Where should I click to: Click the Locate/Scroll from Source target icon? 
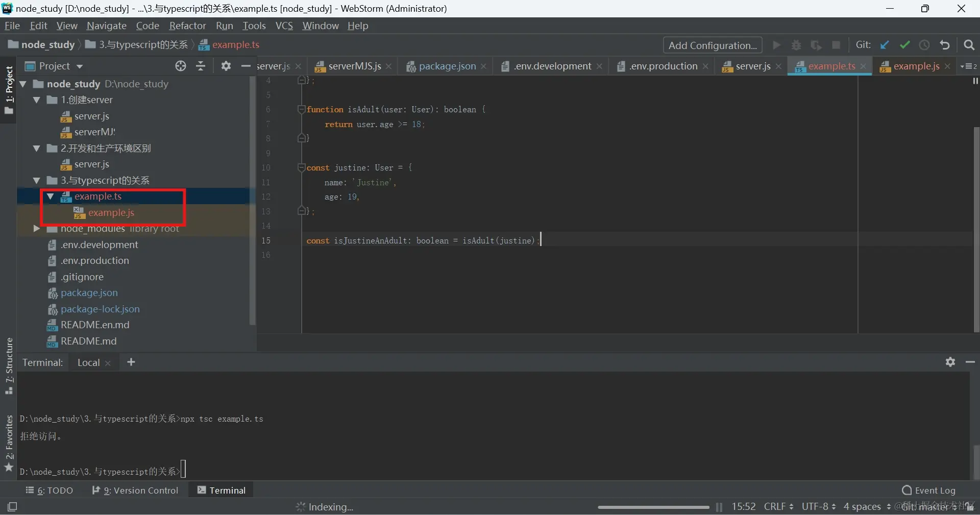(x=181, y=66)
